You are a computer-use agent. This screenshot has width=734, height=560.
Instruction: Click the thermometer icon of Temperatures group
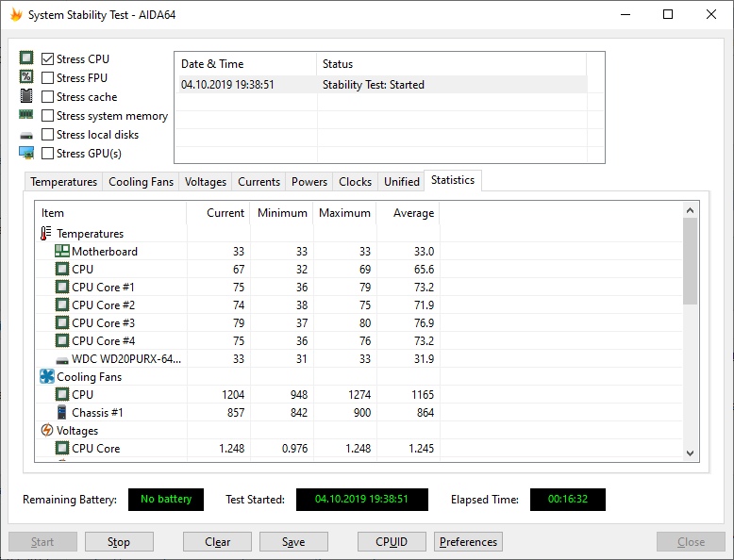46,233
